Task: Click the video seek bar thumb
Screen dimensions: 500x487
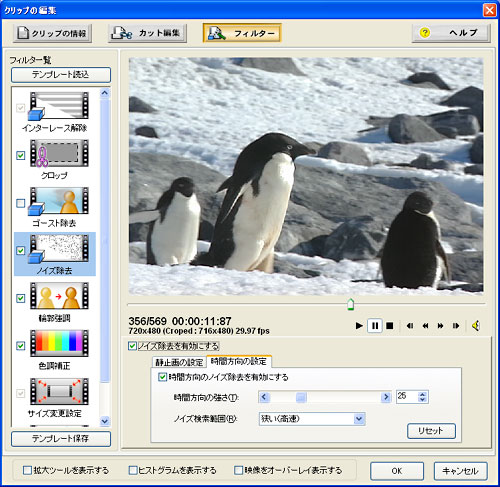Action: pyautogui.click(x=350, y=304)
